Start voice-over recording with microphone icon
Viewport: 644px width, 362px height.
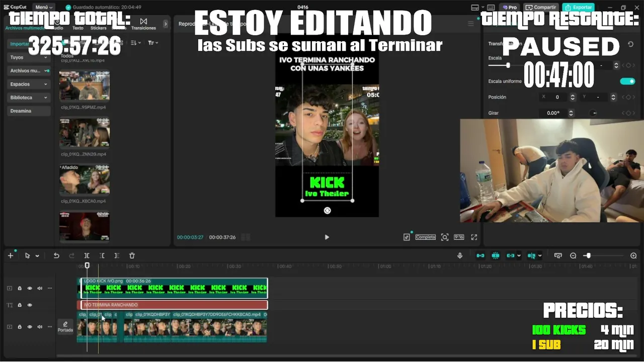click(460, 255)
